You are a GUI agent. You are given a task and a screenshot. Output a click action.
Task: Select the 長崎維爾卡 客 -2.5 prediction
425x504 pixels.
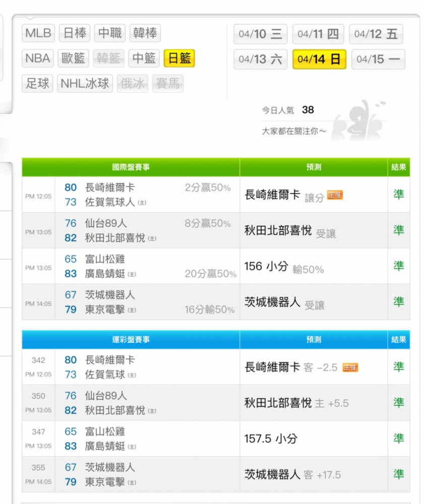coord(291,367)
